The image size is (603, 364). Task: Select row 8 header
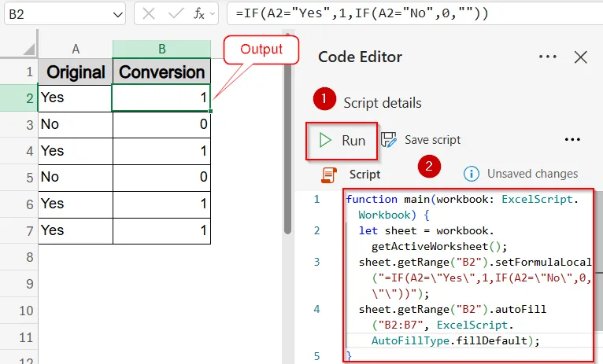click(x=19, y=257)
